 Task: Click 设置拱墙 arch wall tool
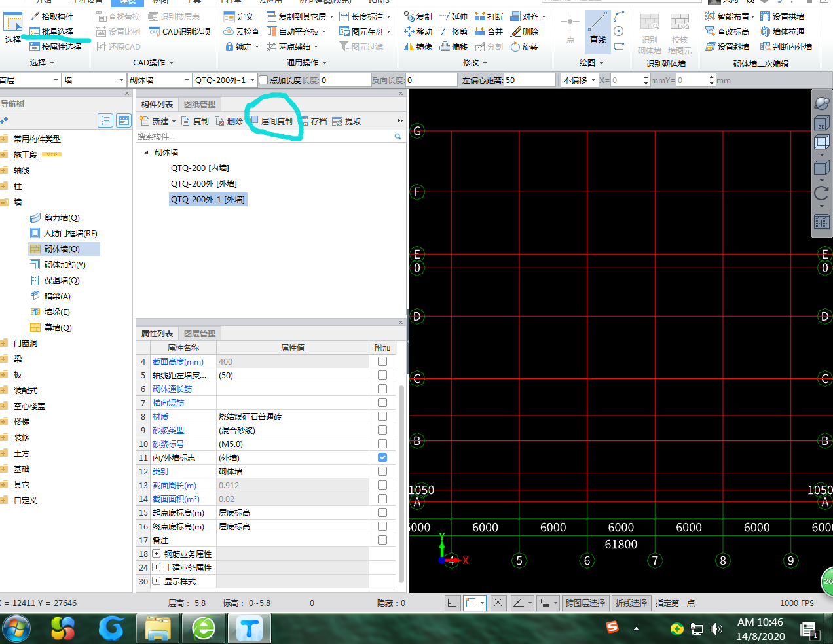pyautogui.click(x=783, y=16)
